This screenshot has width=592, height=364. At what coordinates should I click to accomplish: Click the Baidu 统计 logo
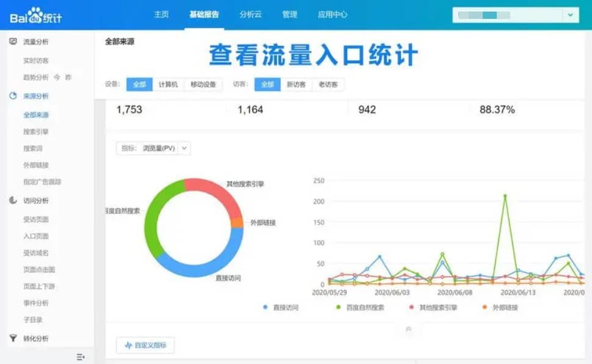coord(35,15)
